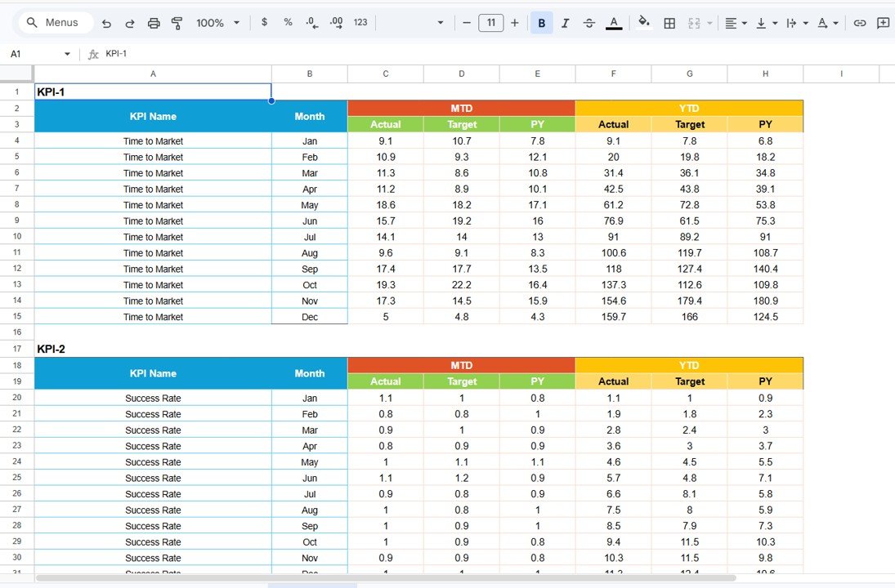Open the Menus search

pos(55,22)
